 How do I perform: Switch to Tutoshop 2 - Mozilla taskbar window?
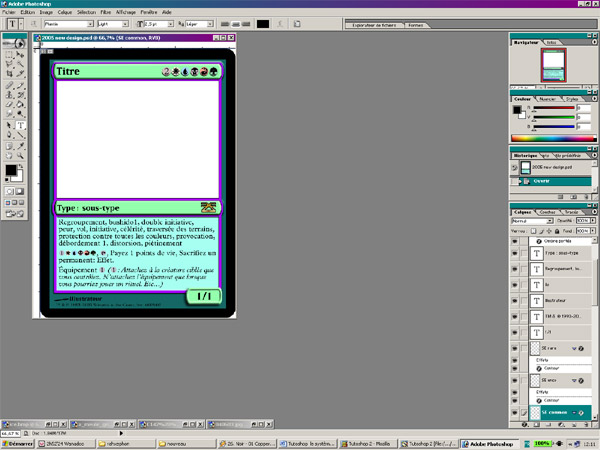367,444
